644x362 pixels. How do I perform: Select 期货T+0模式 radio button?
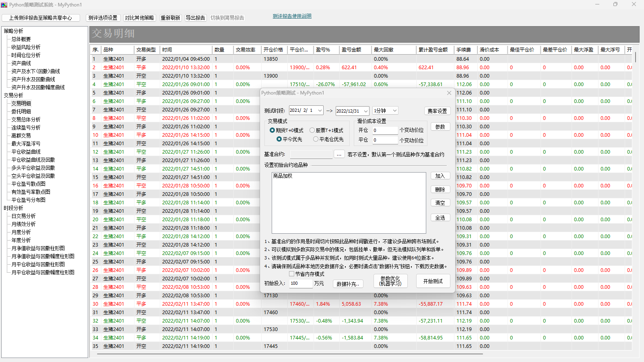272,130
